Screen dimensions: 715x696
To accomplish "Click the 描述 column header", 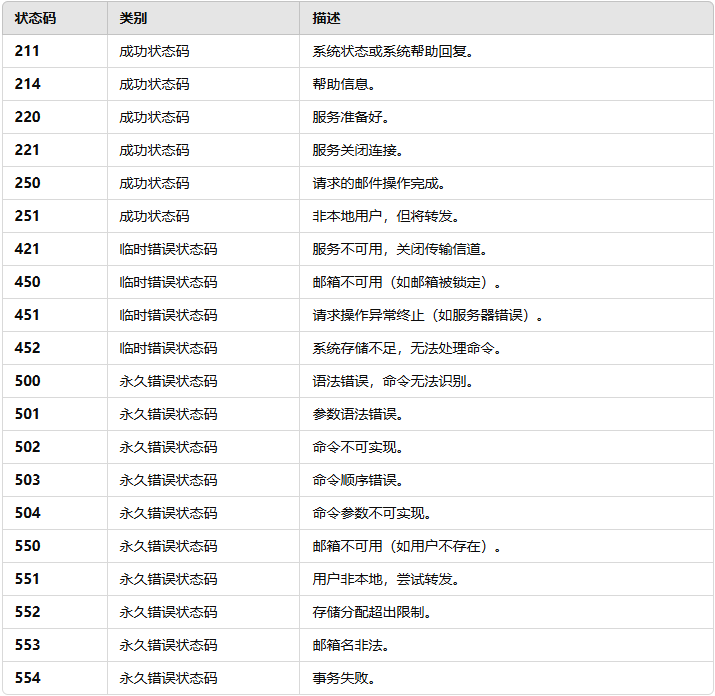I will (326, 18).
